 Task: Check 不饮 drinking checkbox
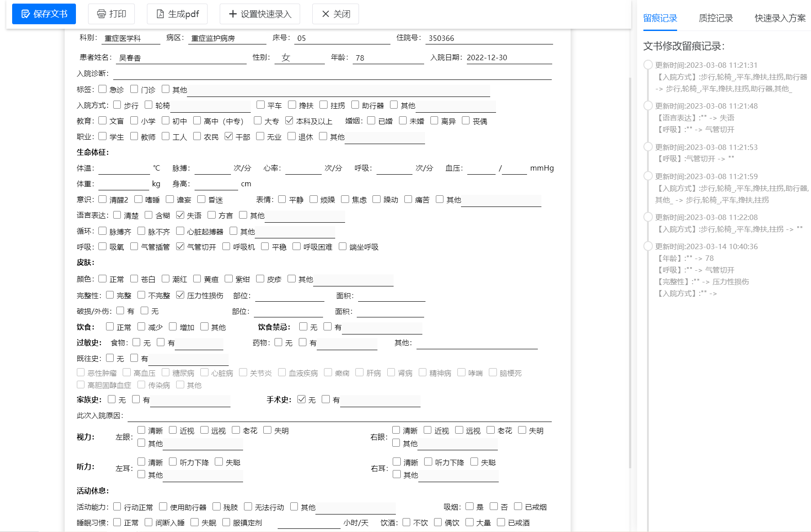tap(406, 522)
